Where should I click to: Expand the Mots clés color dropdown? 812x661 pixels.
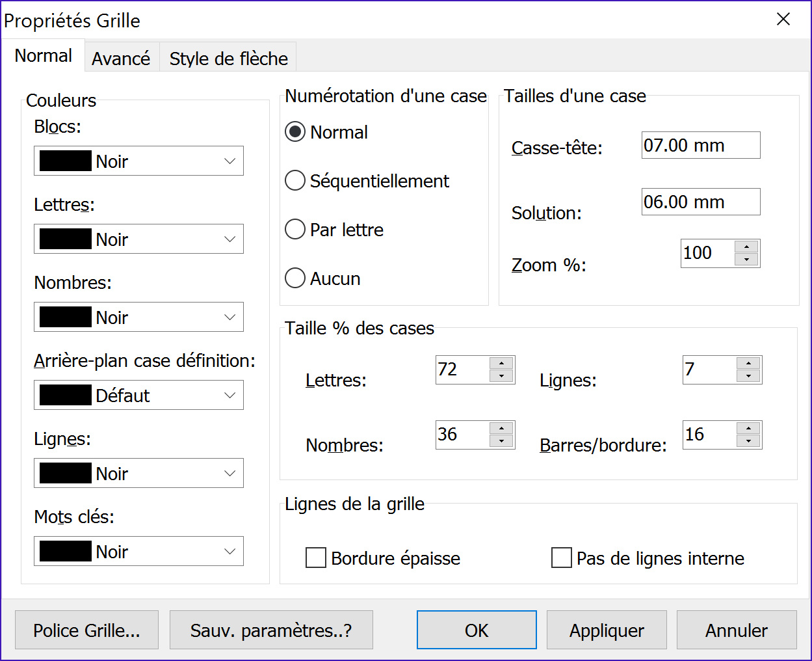[x=138, y=551]
